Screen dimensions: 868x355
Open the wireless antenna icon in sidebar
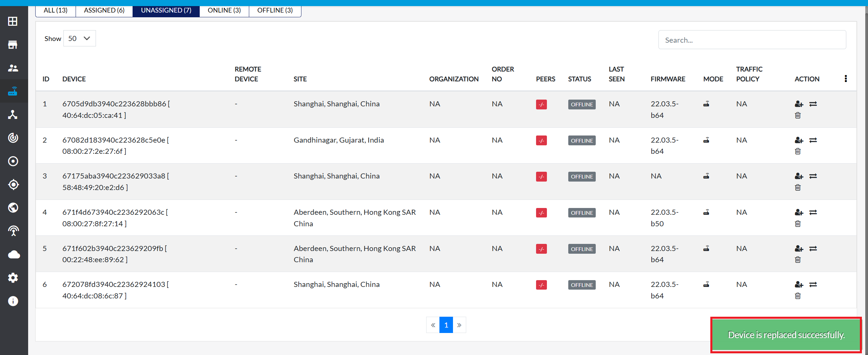(x=13, y=231)
